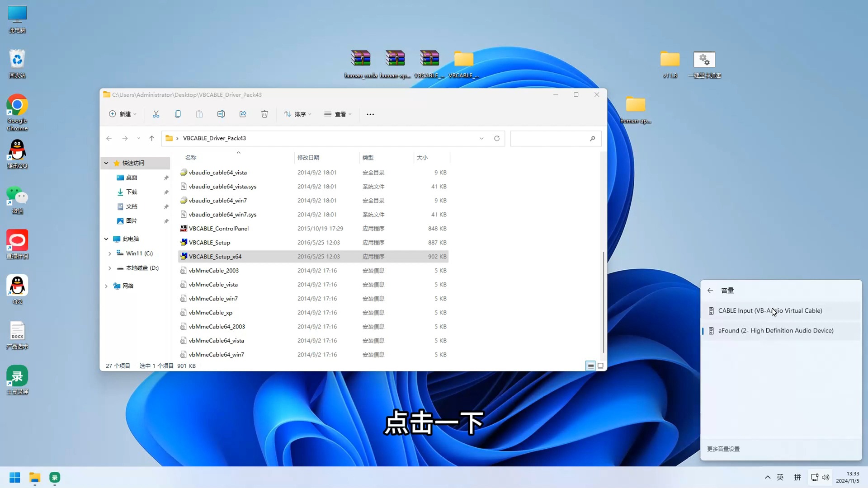Open the View dropdown menu
The height and width of the screenshot is (488, 868).
(338, 114)
